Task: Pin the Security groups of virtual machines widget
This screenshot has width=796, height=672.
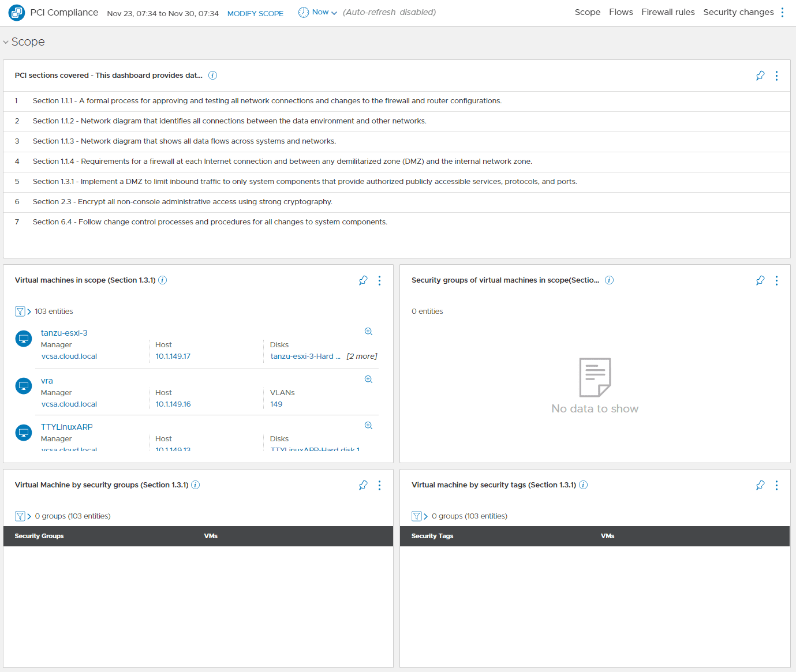Action: [x=760, y=280]
